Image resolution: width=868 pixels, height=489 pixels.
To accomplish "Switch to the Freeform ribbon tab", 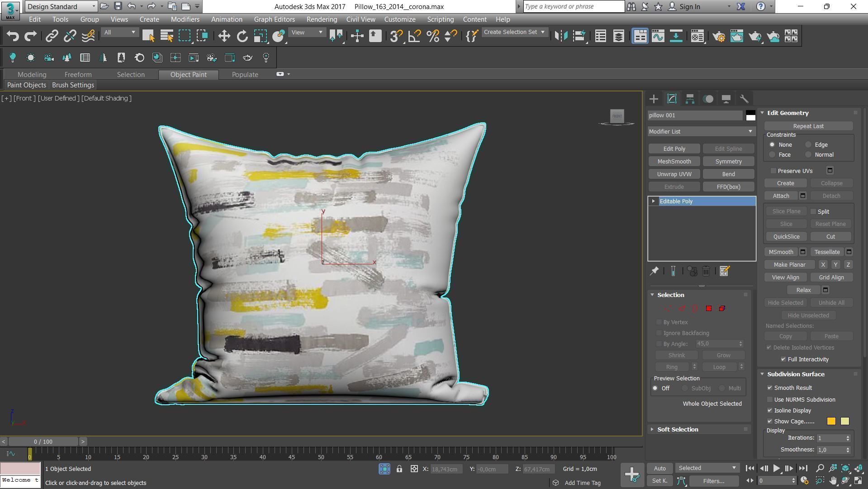I will click(78, 75).
